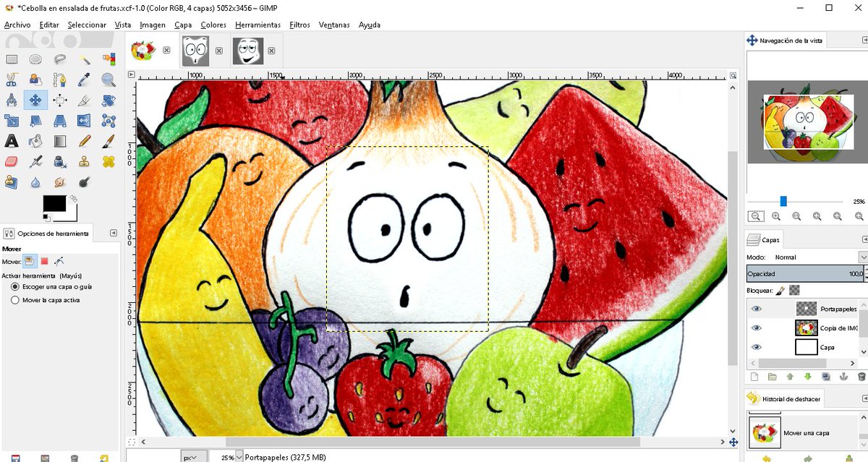Click the horizontal canvas scrollbar
The height and width of the screenshot is (462, 868).
click(433, 442)
